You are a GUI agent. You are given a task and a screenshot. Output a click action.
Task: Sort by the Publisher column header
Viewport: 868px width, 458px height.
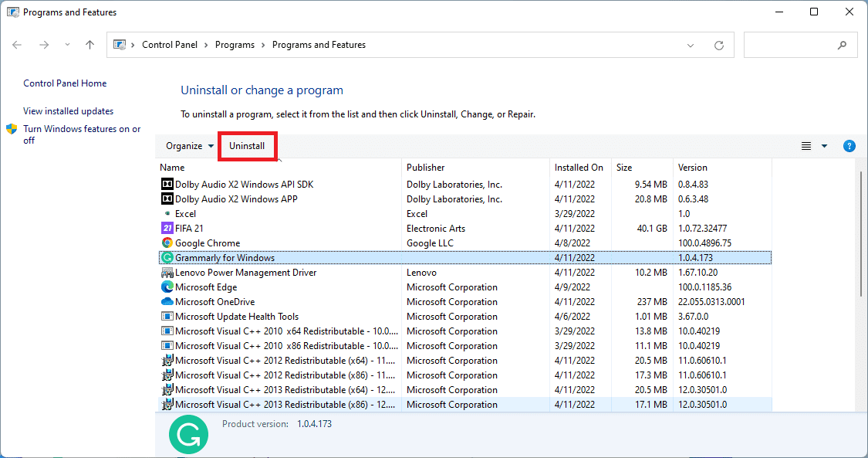coord(475,168)
